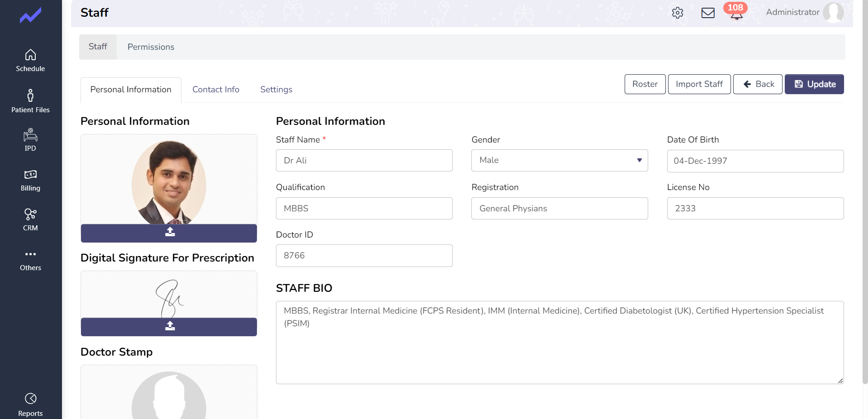Go Back using the Back button

click(758, 84)
